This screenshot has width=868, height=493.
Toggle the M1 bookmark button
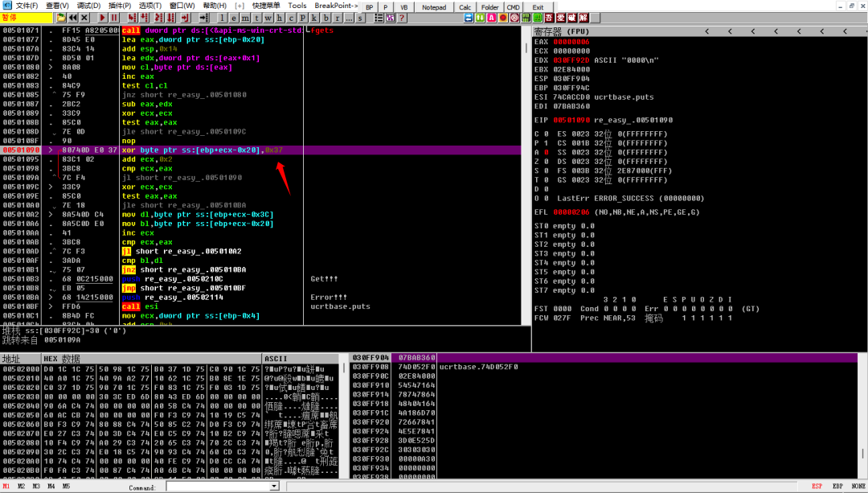click(6, 487)
